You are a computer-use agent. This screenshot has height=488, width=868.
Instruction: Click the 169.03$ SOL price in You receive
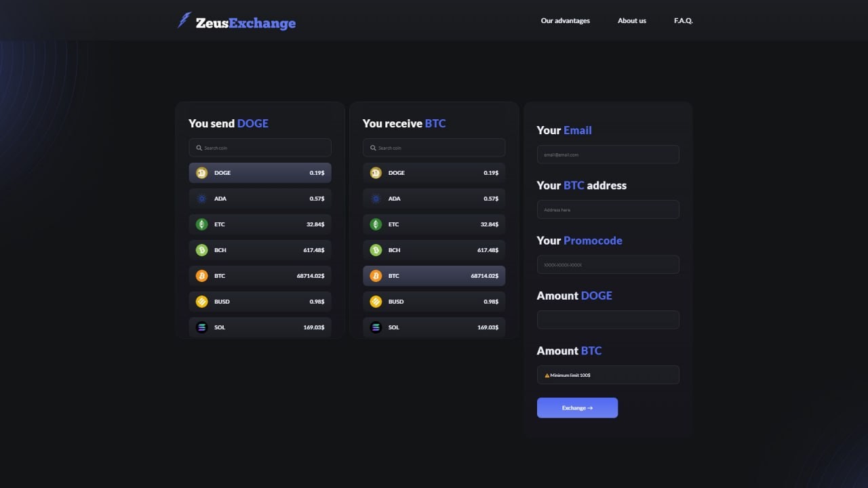click(x=488, y=327)
